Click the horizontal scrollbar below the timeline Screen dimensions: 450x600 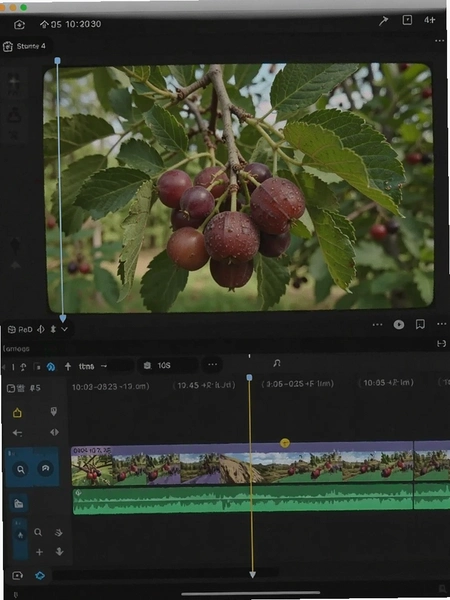coord(165,574)
